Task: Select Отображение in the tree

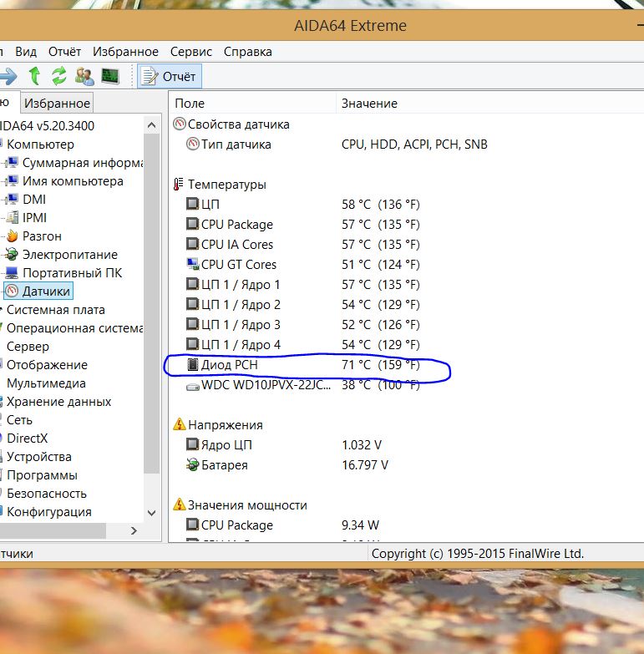Action: 47,365
